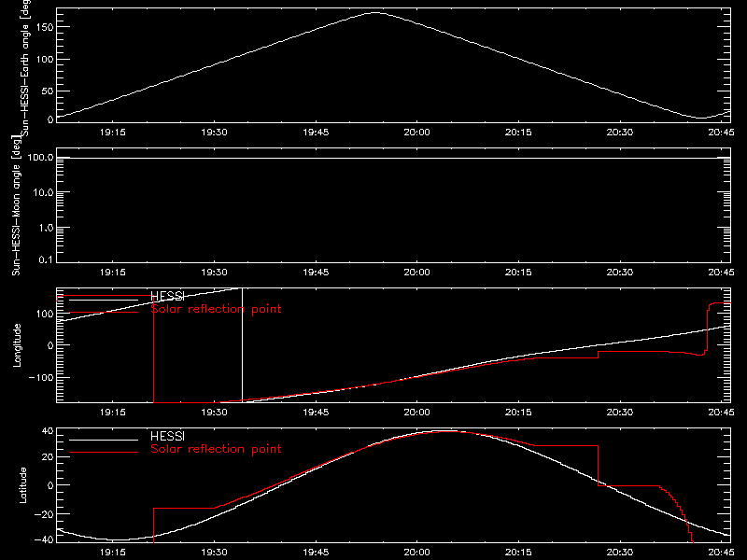Click the 20 tick on Latitude axis

[x=48, y=457]
